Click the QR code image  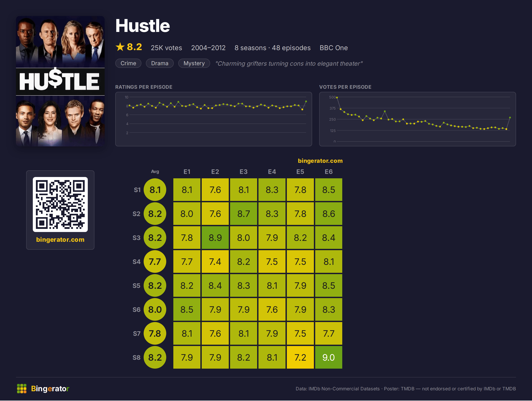tap(60, 204)
